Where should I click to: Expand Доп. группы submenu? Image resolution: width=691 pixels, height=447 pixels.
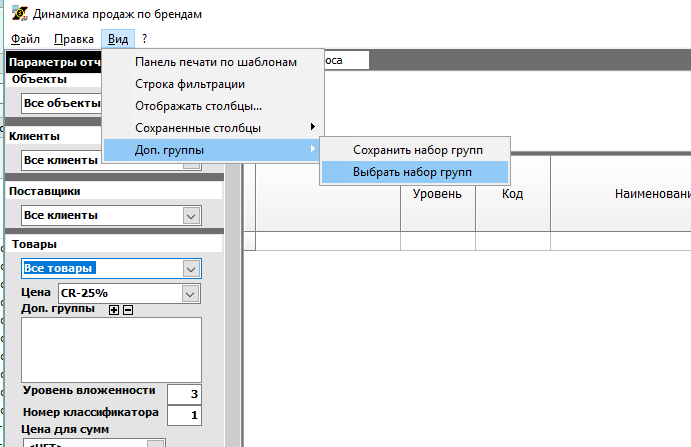[212, 150]
